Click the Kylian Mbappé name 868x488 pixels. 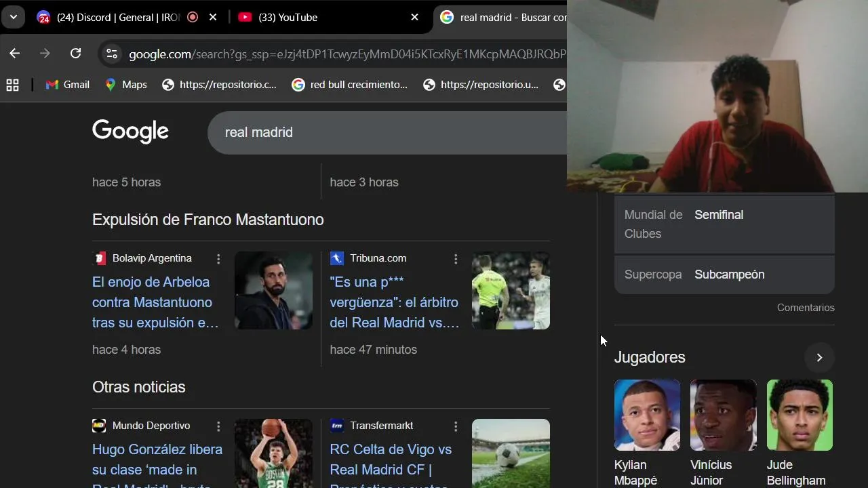(x=635, y=473)
